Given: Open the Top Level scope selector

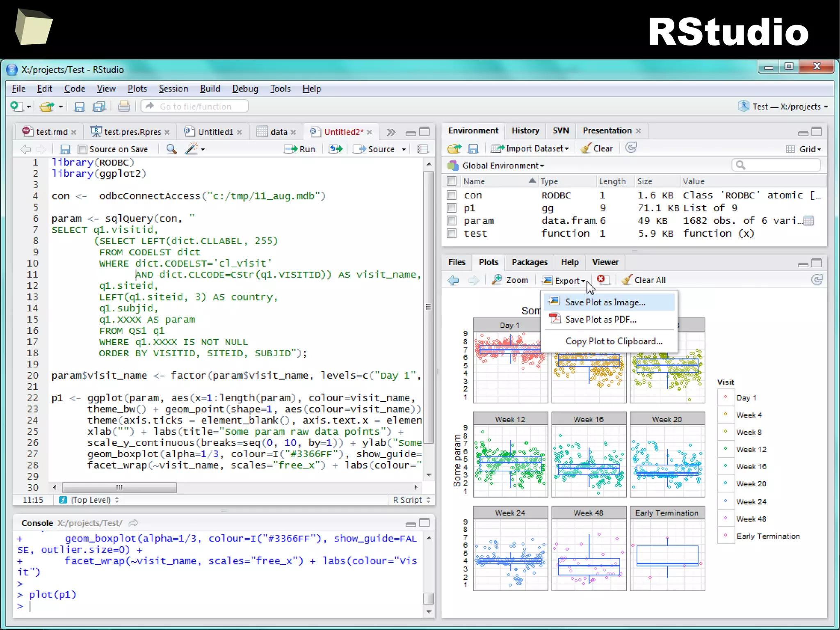Looking at the screenshot, I should pyautogui.click(x=89, y=500).
